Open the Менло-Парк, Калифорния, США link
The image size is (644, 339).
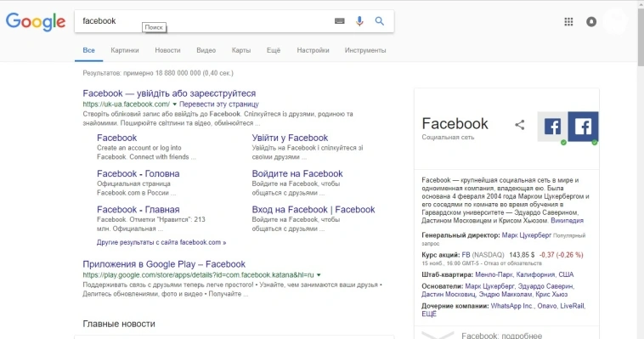[524, 274]
